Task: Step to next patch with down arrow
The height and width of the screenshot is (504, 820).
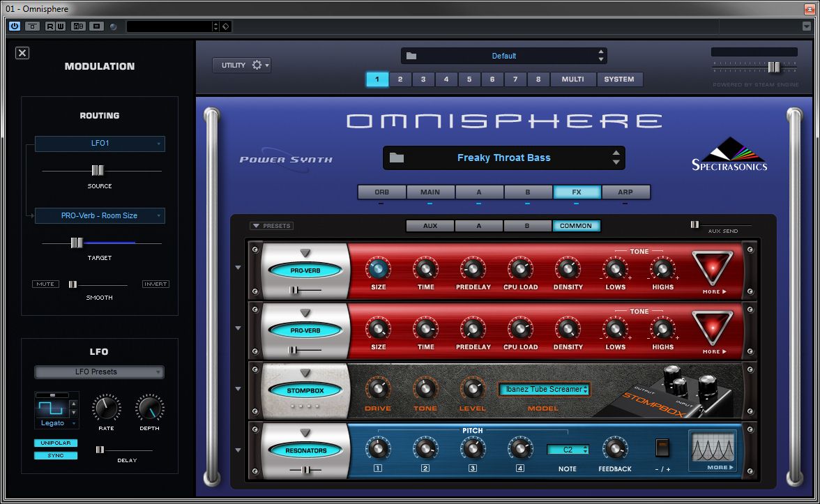Action: coord(616,162)
